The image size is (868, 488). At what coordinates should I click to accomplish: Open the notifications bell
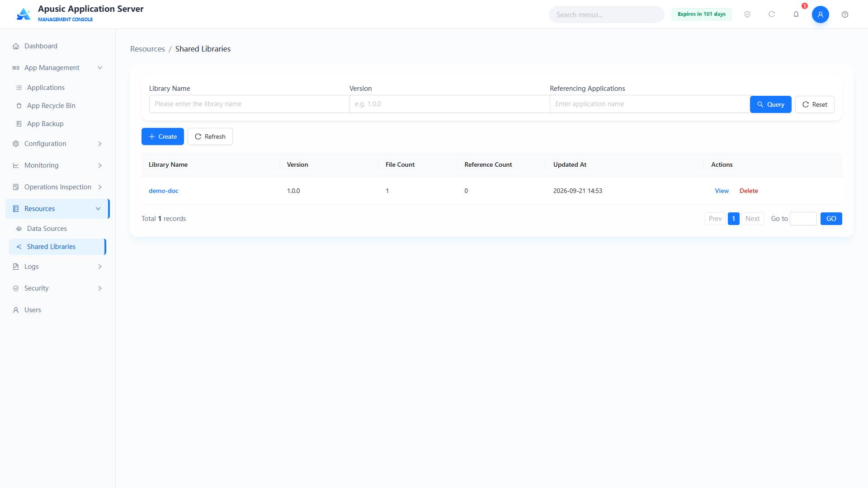pos(796,14)
